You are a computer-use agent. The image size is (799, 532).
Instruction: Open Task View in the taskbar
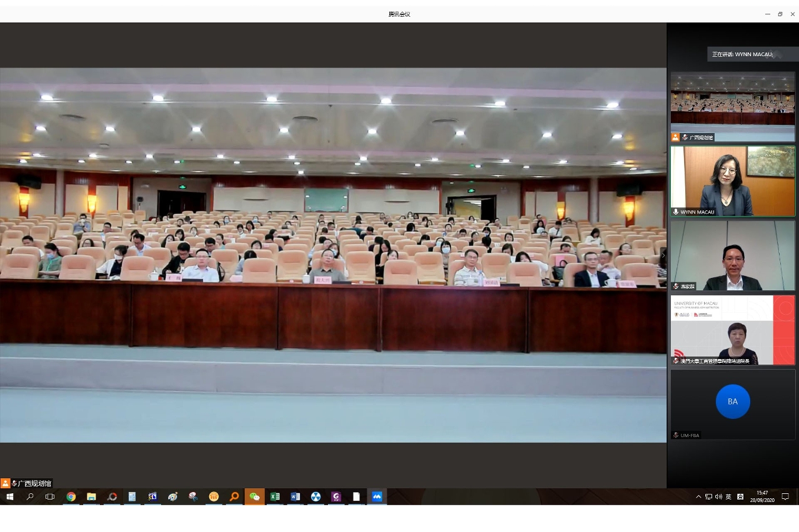click(x=50, y=497)
